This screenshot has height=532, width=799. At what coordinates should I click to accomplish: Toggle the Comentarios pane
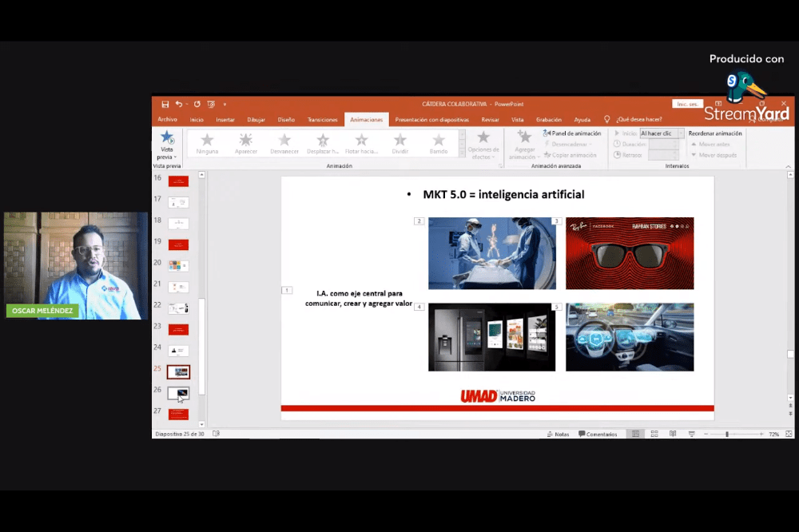coord(598,434)
